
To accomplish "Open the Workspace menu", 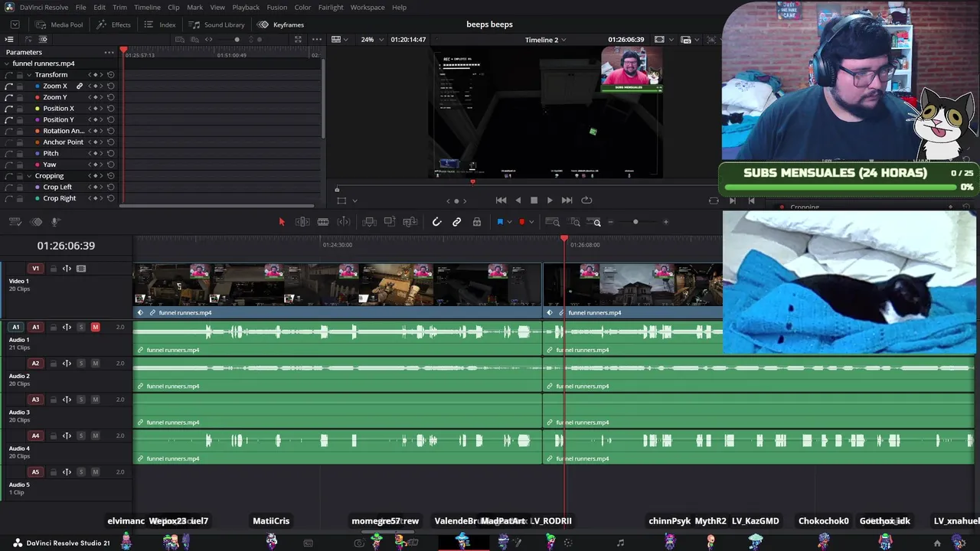I will coord(367,7).
